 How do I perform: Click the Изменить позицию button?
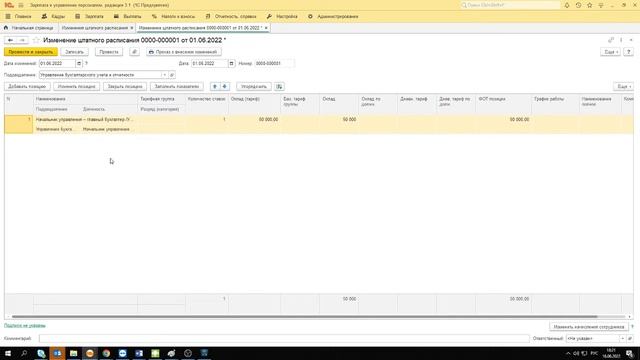coord(76,87)
